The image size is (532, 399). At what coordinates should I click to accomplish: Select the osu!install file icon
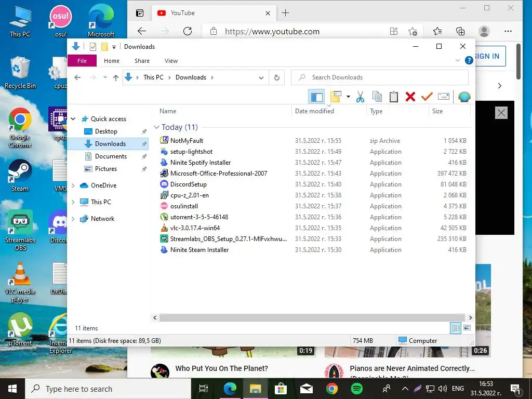(x=164, y=206)
